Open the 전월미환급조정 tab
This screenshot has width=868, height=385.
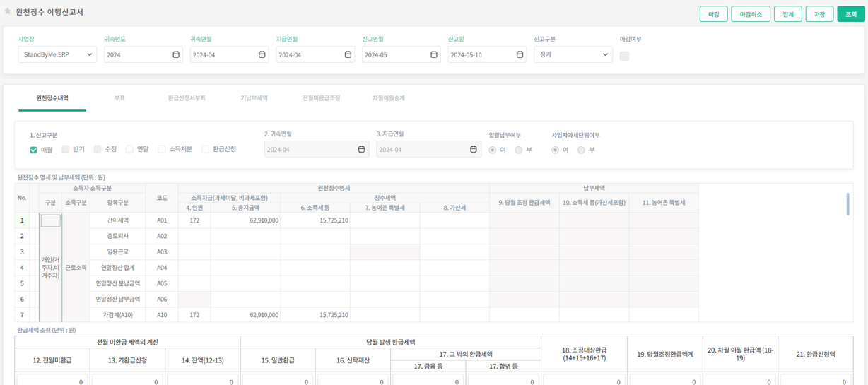coord(321,98)
